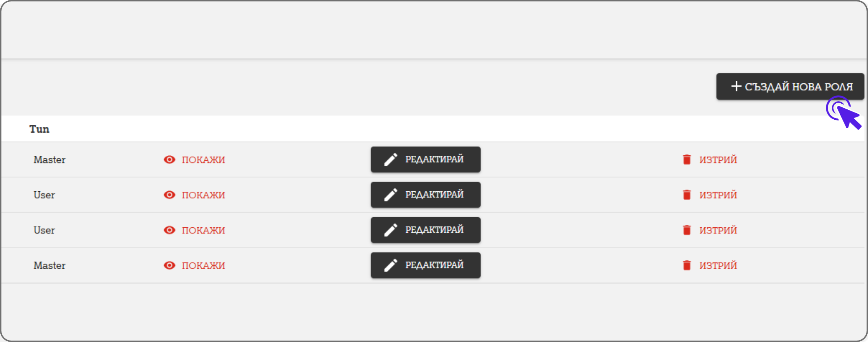Screen dimensions: 868x342
Task: Click the eye icon in the first User row
Action: pos(169,195)
